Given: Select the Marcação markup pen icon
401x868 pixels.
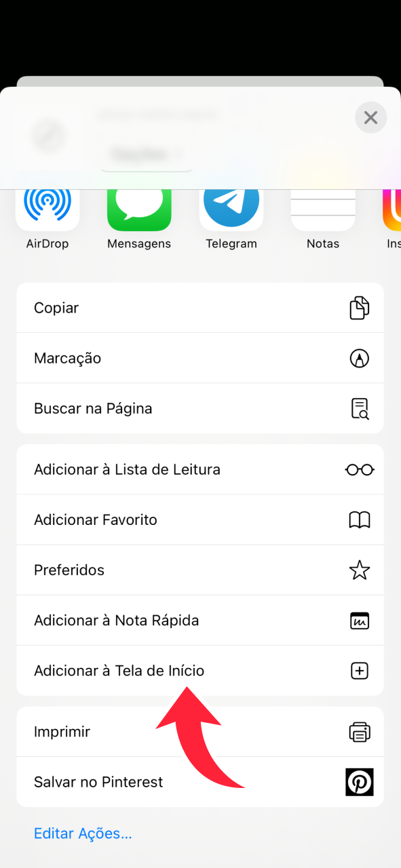Looking at the screenshot, I should pyautogui.click(x=359, y=358).
